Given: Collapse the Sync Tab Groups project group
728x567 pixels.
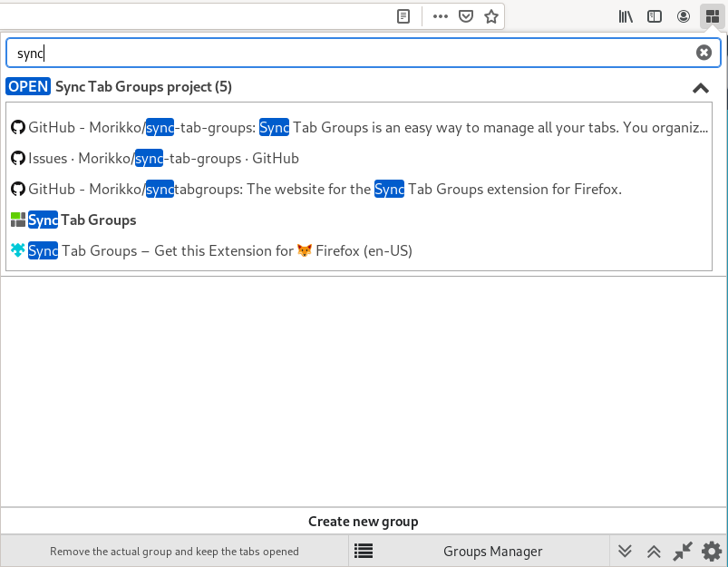Looking at the screenshot, I should pos(701,88).
